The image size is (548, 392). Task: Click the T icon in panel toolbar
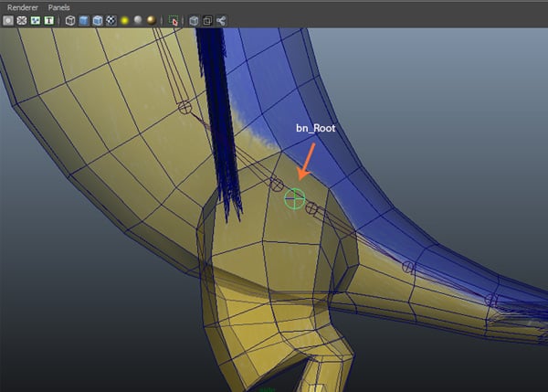(47, 20)
